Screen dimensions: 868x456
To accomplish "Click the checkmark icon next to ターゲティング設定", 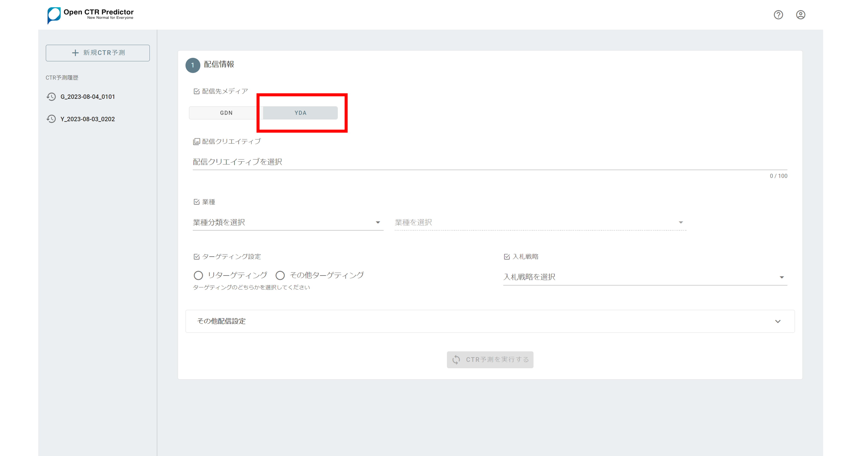I will coord(197,257).
